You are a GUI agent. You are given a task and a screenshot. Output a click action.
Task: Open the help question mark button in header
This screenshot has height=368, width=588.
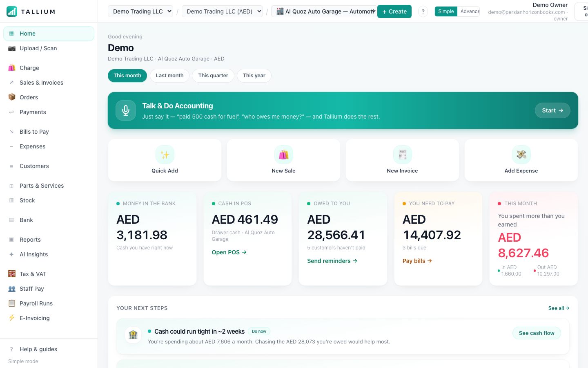(x=423, y=11)
